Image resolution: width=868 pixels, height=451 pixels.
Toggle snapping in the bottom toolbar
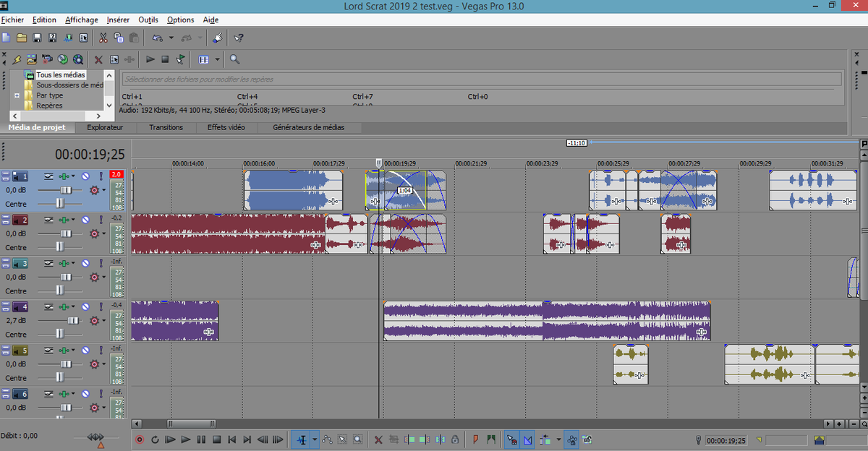(x=512, y=439)
